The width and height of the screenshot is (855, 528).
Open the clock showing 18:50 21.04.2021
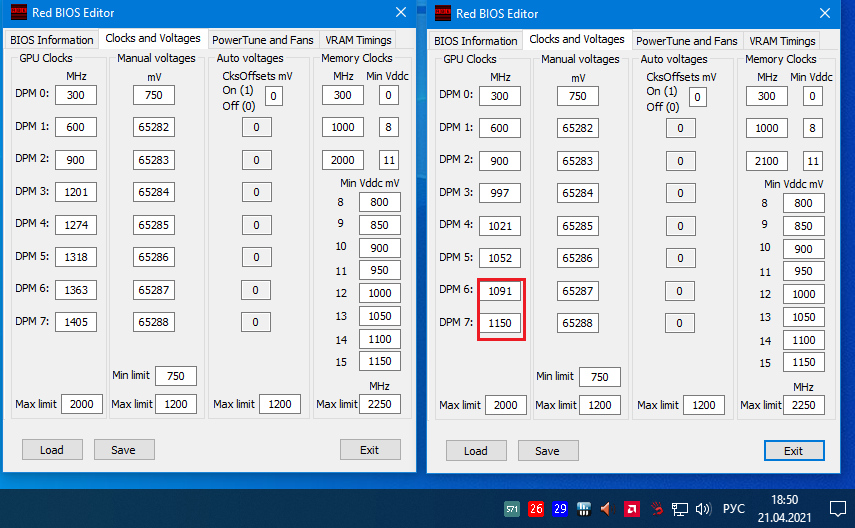784,508
